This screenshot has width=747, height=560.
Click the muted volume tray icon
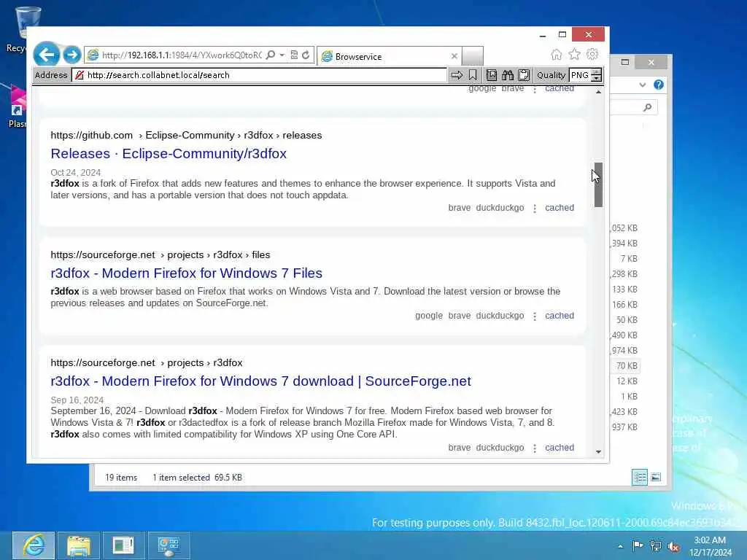pyautogui.click(x=673, y=546)
